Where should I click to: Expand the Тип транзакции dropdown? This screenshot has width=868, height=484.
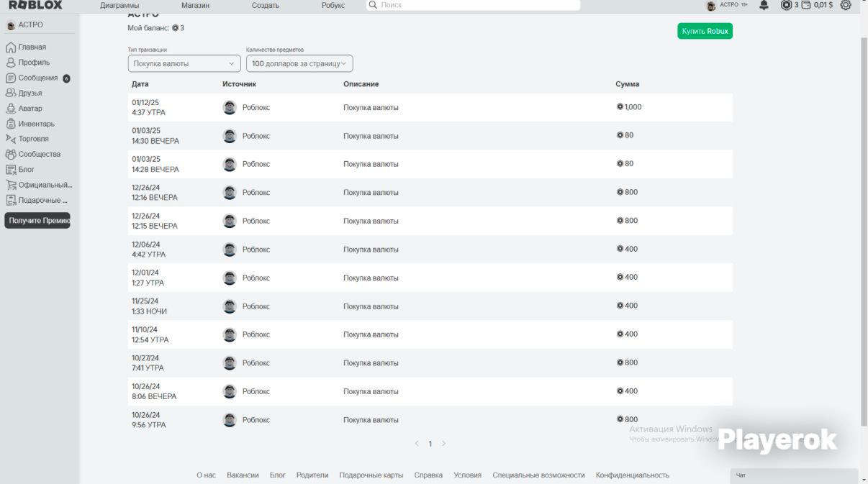[x=184, y=63]
